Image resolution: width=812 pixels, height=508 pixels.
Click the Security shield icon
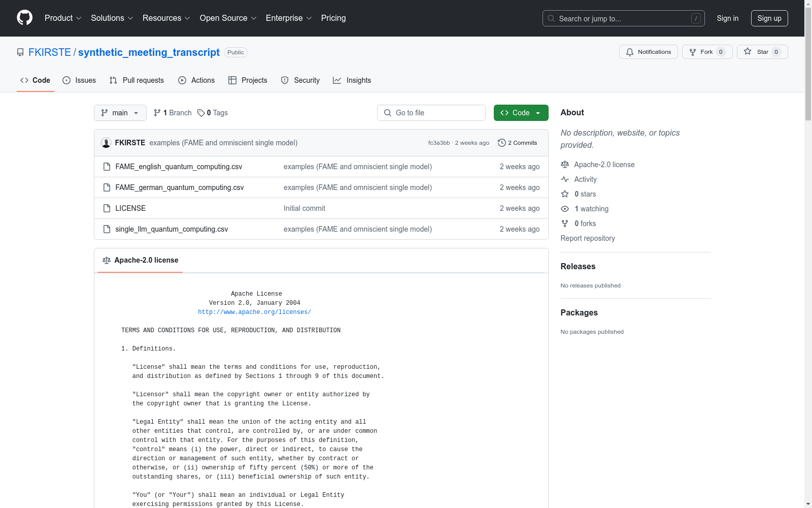point(285,80)
